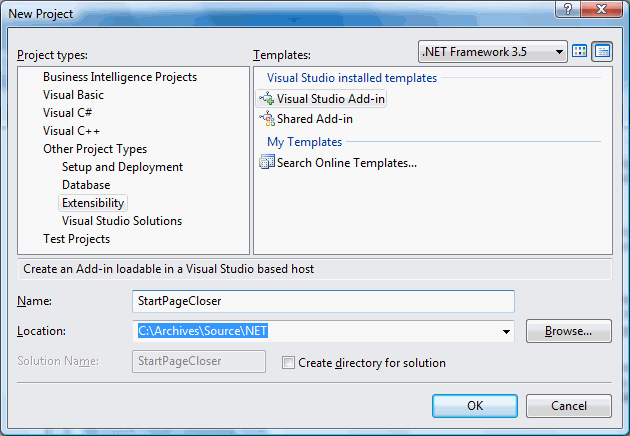Confirm the dialog with OK
Image resolution: width=630 pixels, height=436 pixels.
point(475,406)
